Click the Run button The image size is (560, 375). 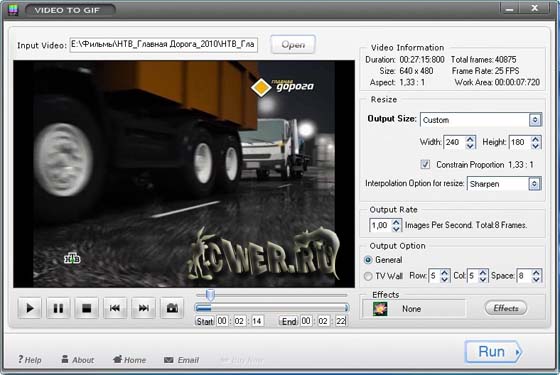(x=493, y=352)
